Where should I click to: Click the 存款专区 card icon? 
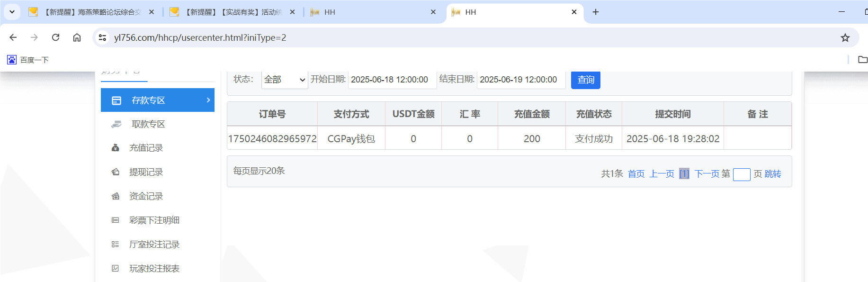116,100
